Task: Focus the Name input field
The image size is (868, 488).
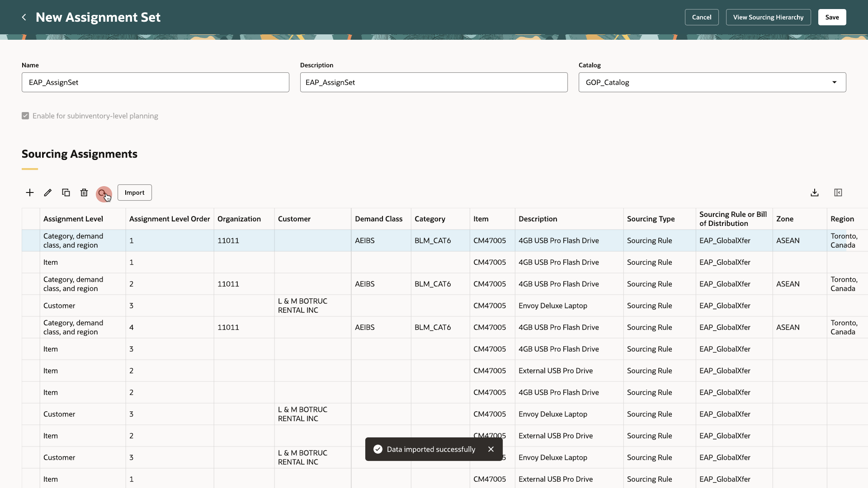Action: (x=156, y=82)
